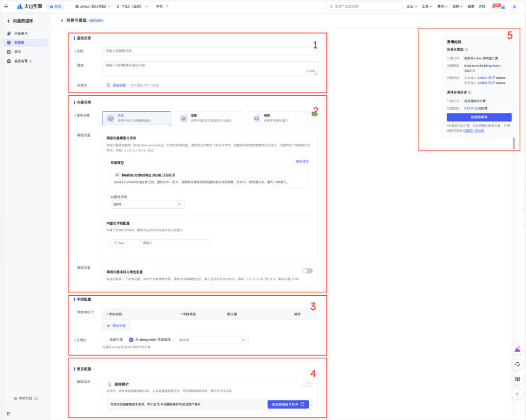526x420 pixels.
Task: Click the 创建数据集 button
Action: (479, 117)
